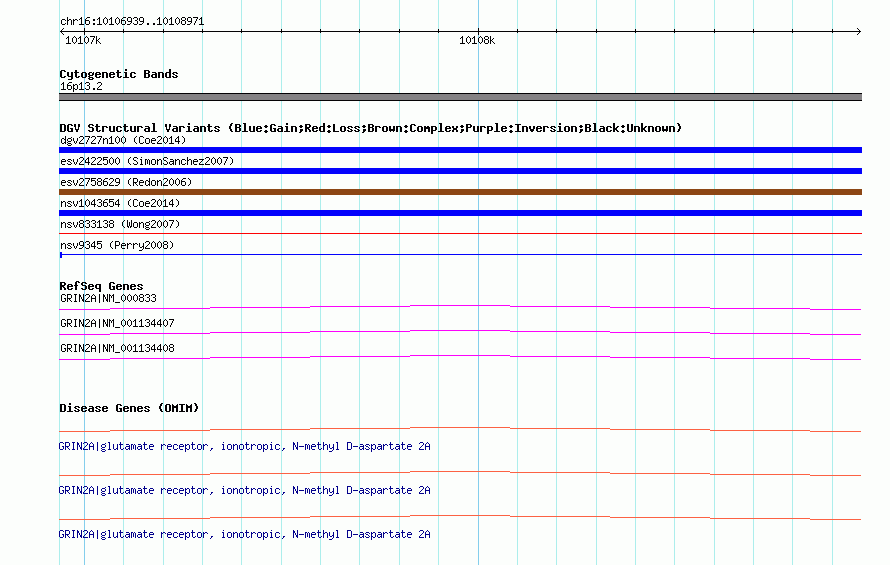Viewport: 890px width, 565px height.
Task: Select the GRIN2A|NM_000833 transcript label
Action: tap(108, 298)
